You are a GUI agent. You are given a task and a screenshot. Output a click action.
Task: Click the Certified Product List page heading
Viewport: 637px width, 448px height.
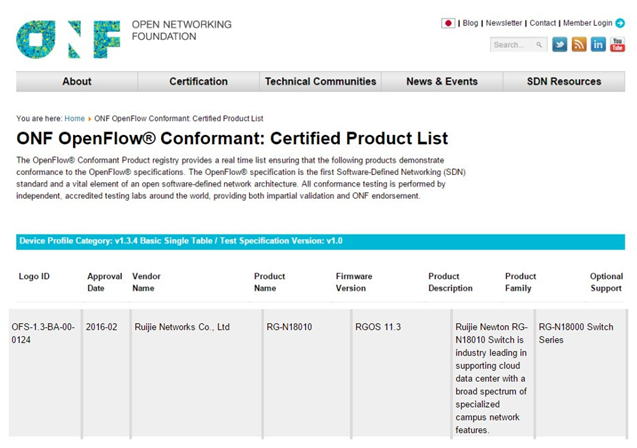pyautogui.click(x=232, y=139)
